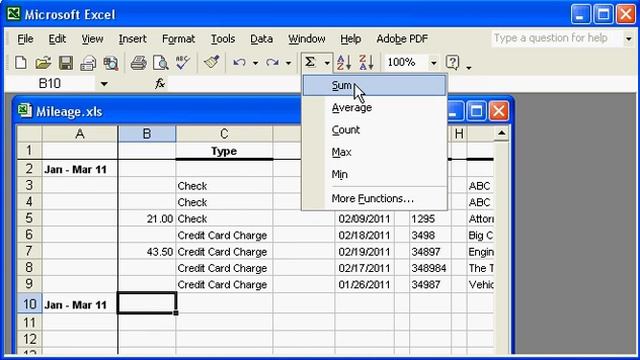Select the date cell 02/19/2011
Viewport: 640px width, 360px height.
coord(364,252)
